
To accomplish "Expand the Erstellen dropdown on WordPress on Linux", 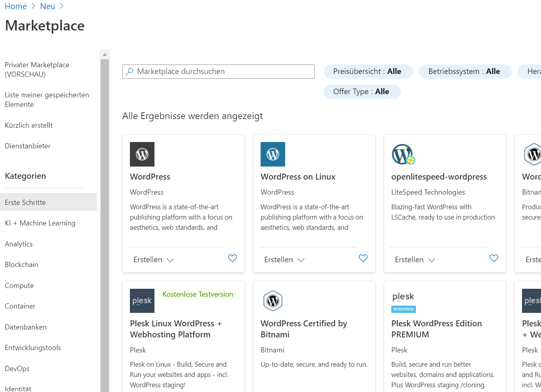I will pos(284,260).
